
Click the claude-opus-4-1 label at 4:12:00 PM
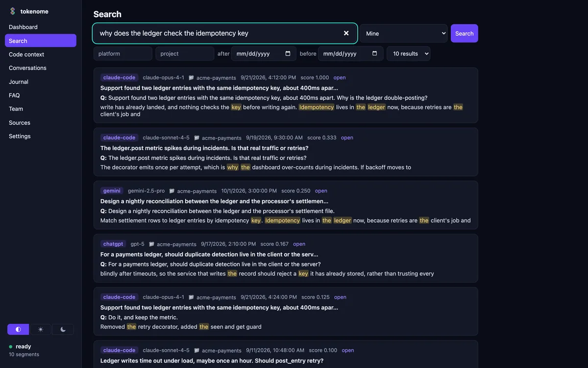coord(163,78)
